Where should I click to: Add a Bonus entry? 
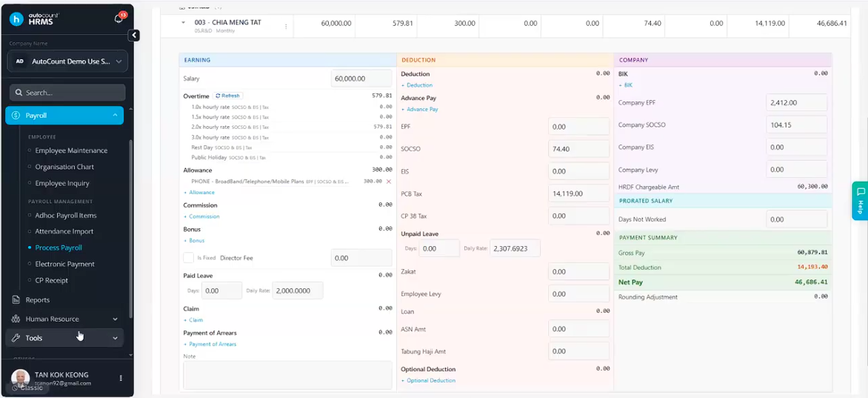coord(194,241)
